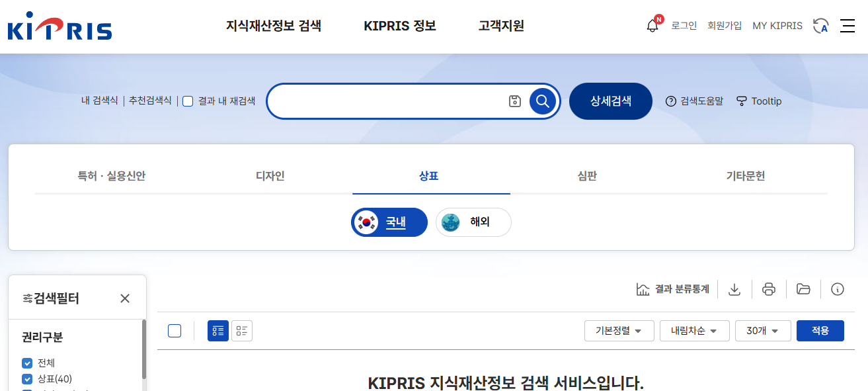
Task: Switch to the 디자인 tab
Action: coord(270,176)
